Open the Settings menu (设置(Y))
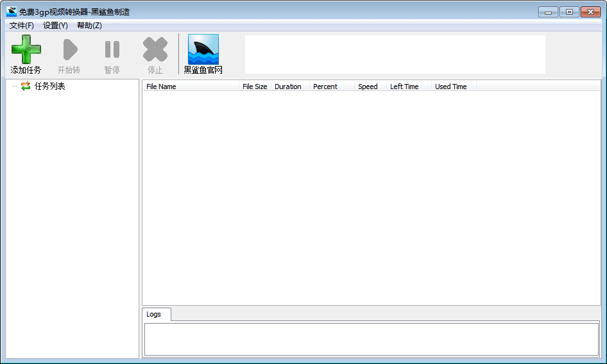This screenshot has height=364, width=607. 55,26
